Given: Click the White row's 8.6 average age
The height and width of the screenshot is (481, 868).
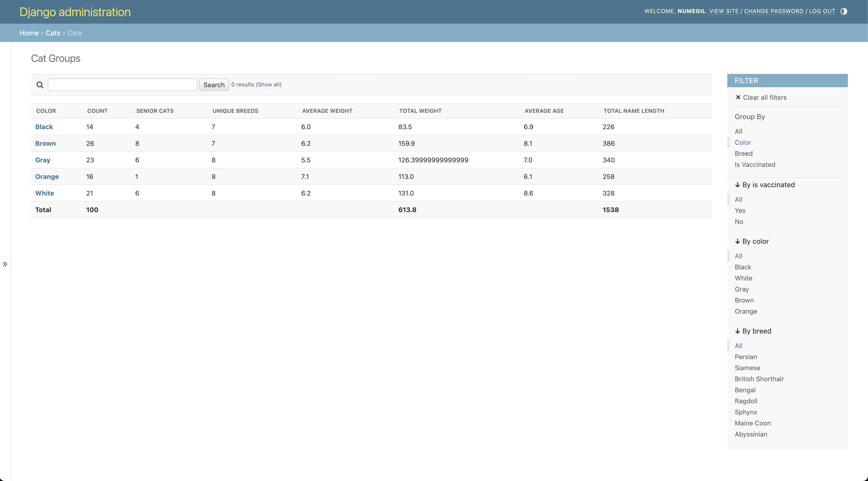Looking at the screenshot, I should click(528, 193).
